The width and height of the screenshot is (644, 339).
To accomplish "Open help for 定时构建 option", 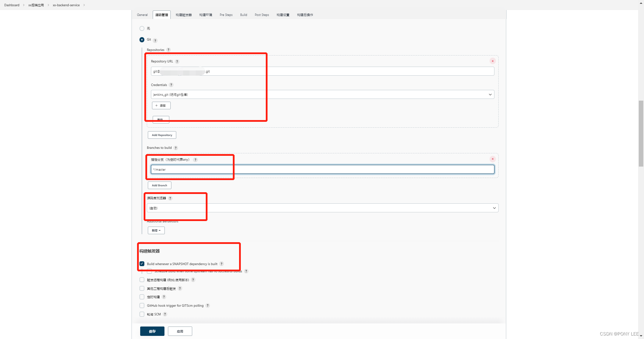I will click(x=164, y=297).
